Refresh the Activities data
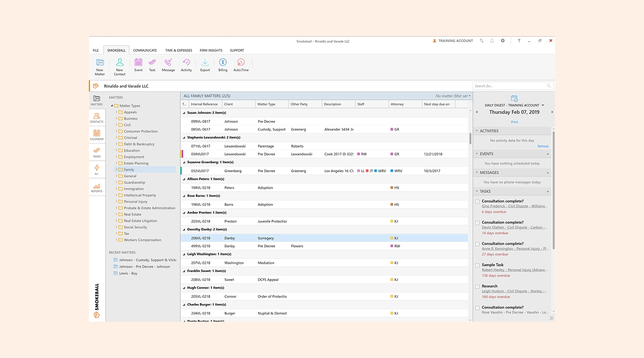The width and height of the screenshot is (644, 358). pyautogui.click(x=543, y=146)
